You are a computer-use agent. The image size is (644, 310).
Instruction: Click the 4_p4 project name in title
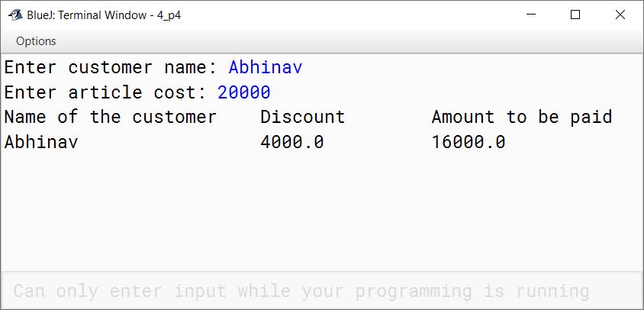coord(169,15)
